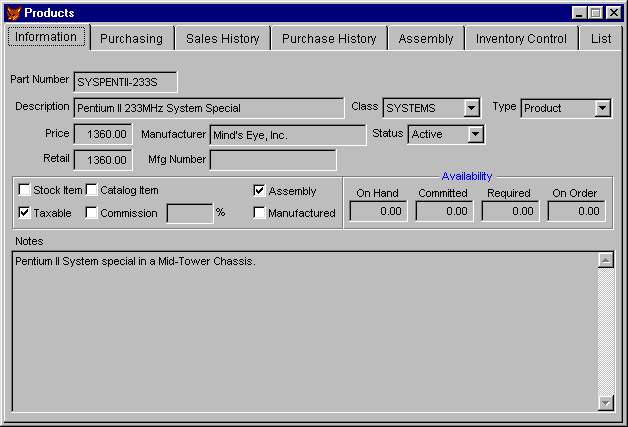The height and width of the screenshot is (427, 628).
Task: Open the Type dropdown
Action: (x=602, y=108)
